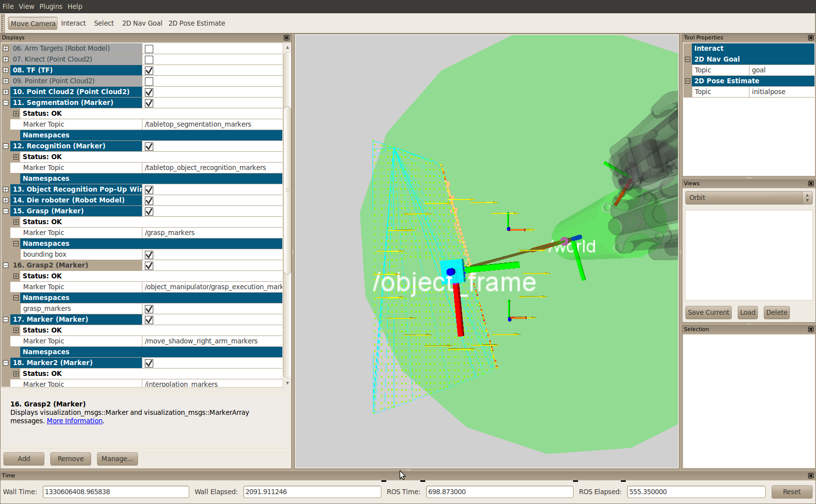Open the Help menu
The height and width of the screenshot is (504, 816).
coord(75,6)
